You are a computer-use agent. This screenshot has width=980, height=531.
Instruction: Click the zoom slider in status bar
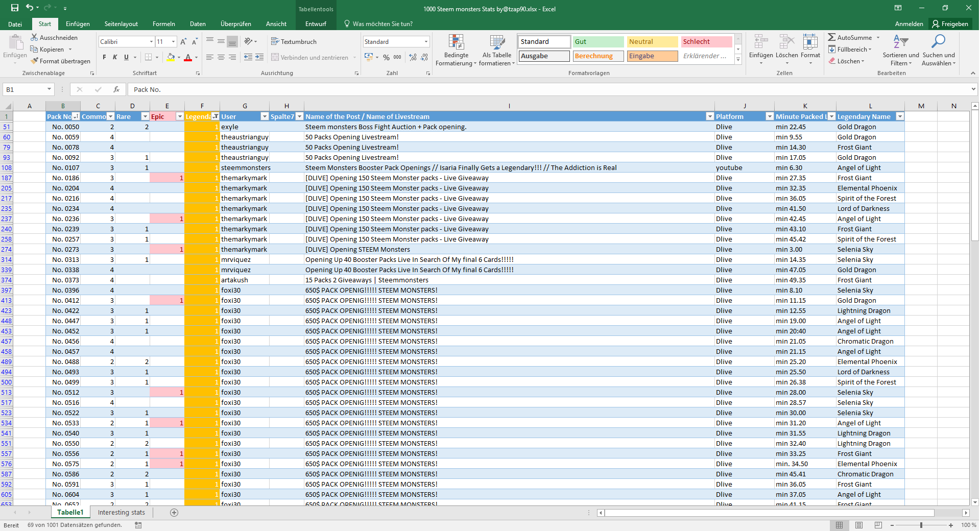[921, 525]
